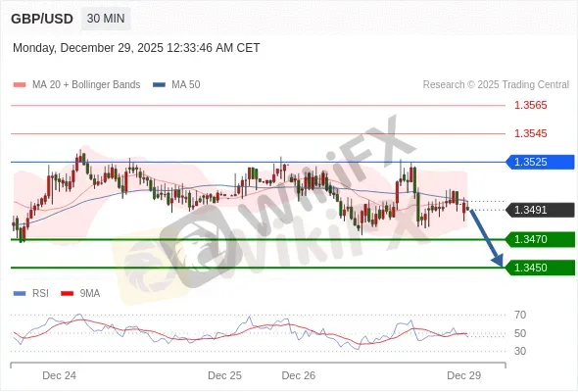Viewport: 578px width, 392px height.
Task: Click the RSI 70 level label
Action: point(520,315)
